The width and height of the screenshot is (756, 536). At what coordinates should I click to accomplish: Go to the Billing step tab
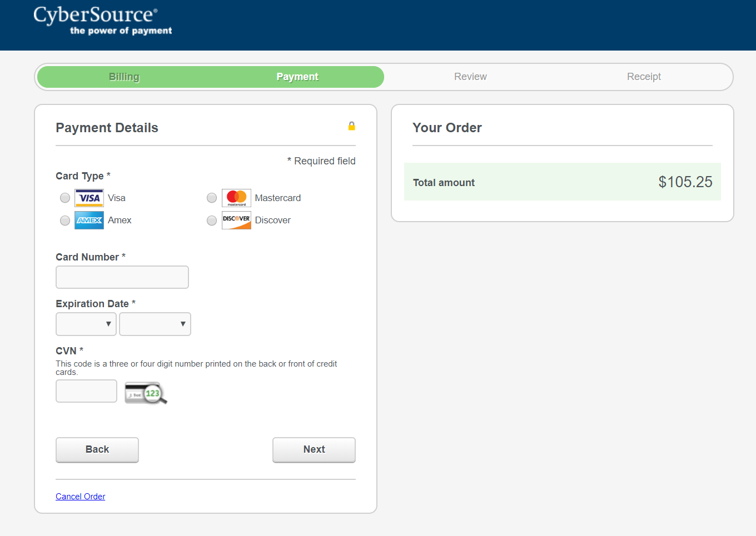tap(124, 77)
